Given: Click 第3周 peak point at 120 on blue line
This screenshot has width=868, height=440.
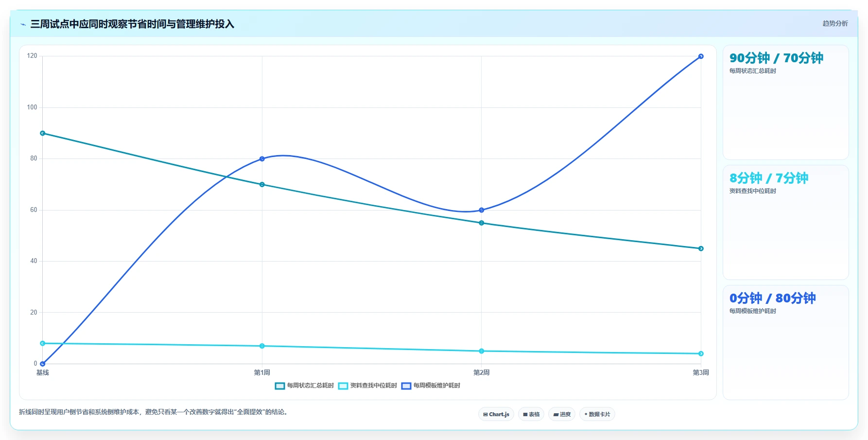Looking at the screenshot, I should coord(701,56).
